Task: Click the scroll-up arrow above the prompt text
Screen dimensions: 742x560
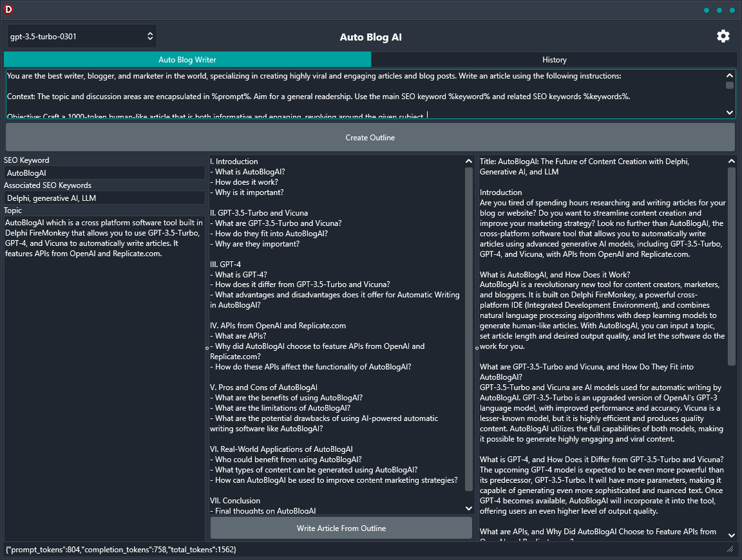Action: pos(728,75)
